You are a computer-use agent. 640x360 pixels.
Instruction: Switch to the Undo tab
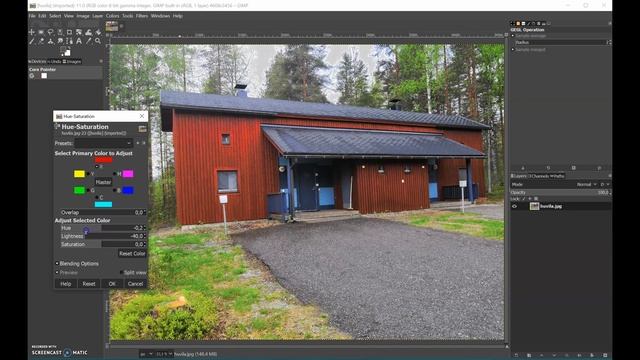point(54,61)
